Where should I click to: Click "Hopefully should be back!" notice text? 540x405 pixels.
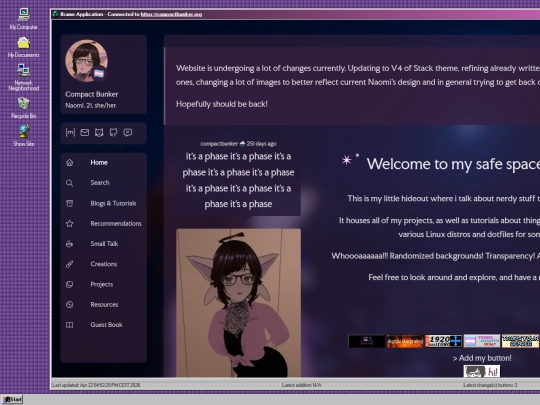point(222,104)
